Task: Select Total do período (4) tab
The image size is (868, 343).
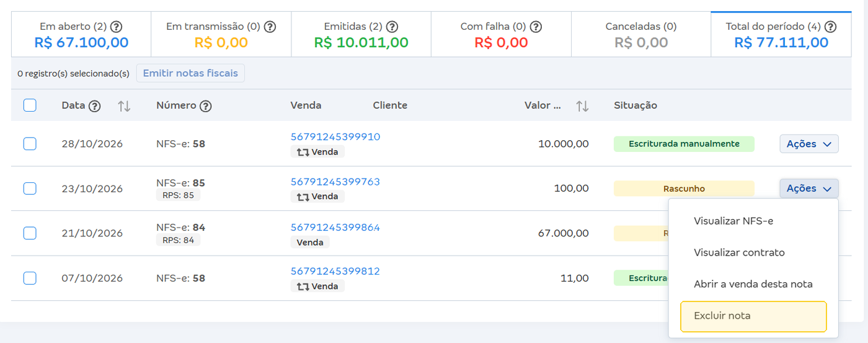Action: [781, 34]
